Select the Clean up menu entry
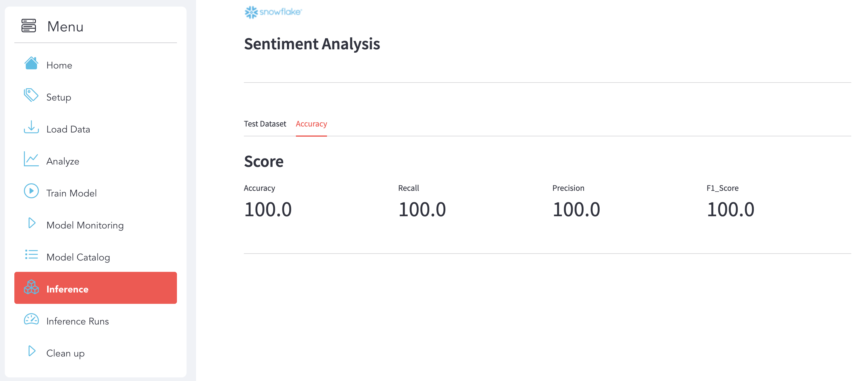868x381 pixels. (65, 353)
